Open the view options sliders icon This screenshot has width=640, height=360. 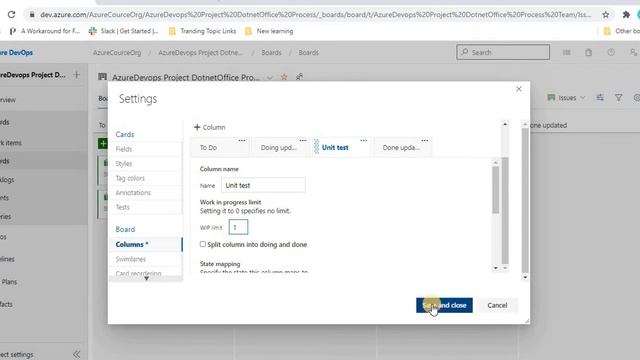[600, 98]
